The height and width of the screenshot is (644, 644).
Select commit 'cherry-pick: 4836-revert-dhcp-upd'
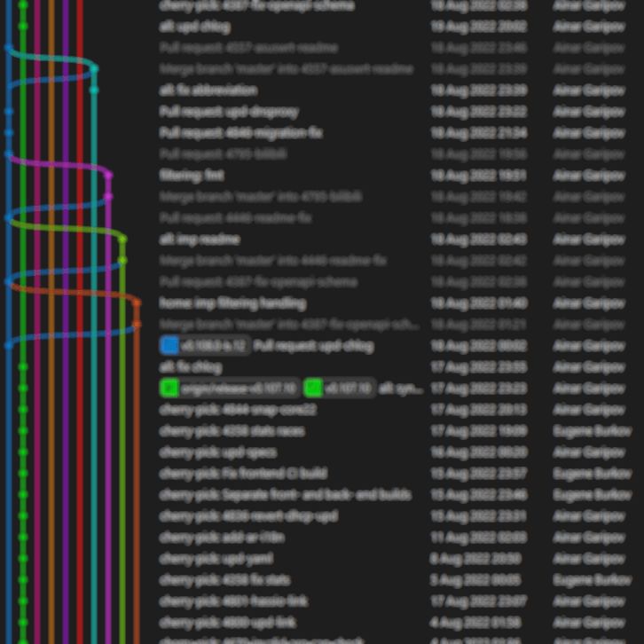[249, 516]
